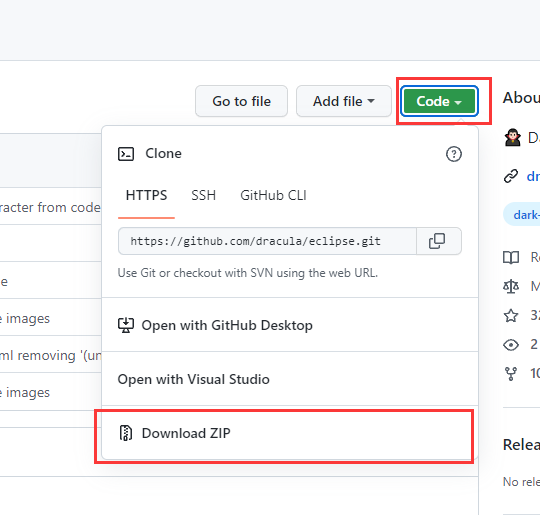
Task: Click the repository clone URL field
Action: coord(267,241)
